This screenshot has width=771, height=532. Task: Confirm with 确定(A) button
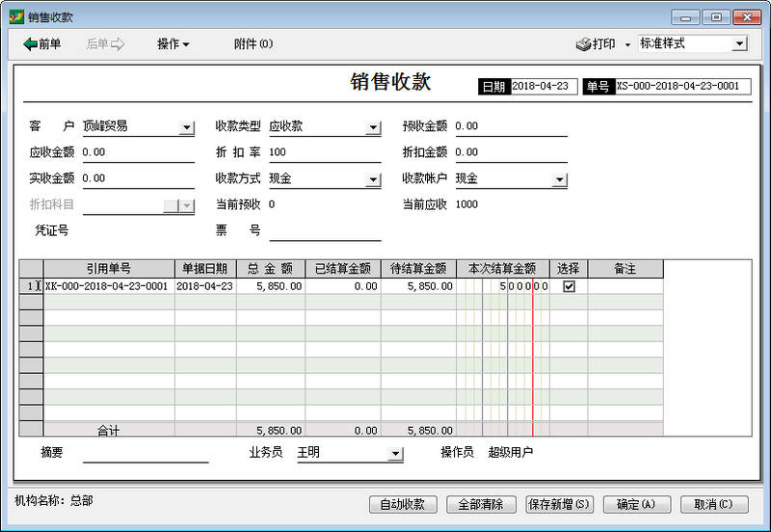tap(636, 504)
